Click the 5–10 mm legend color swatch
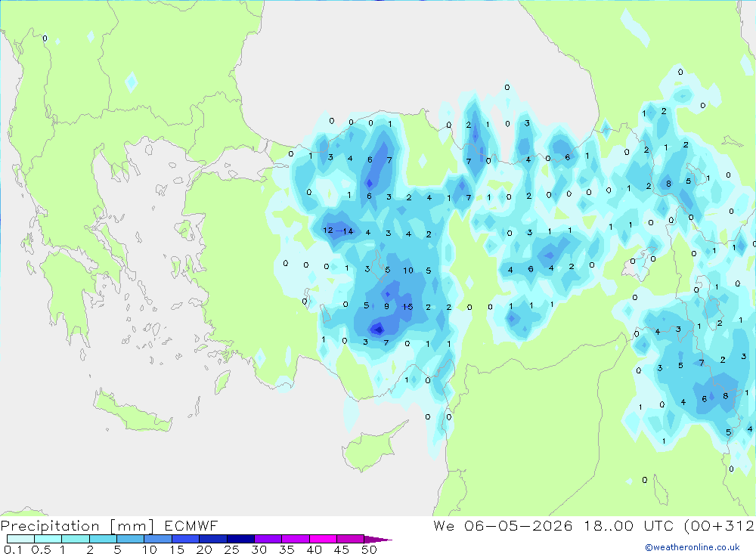 (130, 539)
